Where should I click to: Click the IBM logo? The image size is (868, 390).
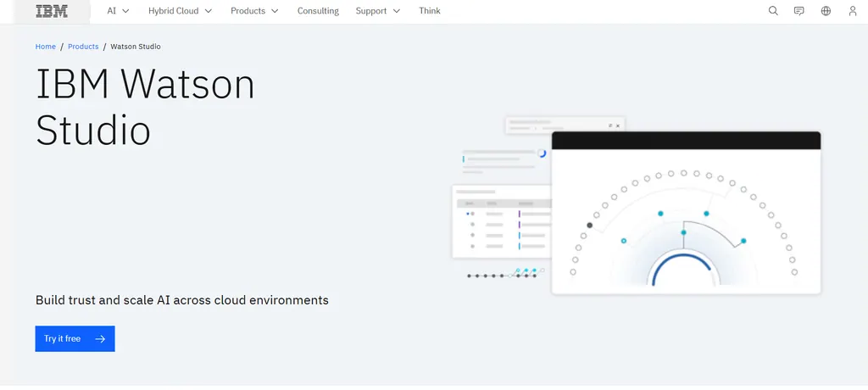pos(52,11)
